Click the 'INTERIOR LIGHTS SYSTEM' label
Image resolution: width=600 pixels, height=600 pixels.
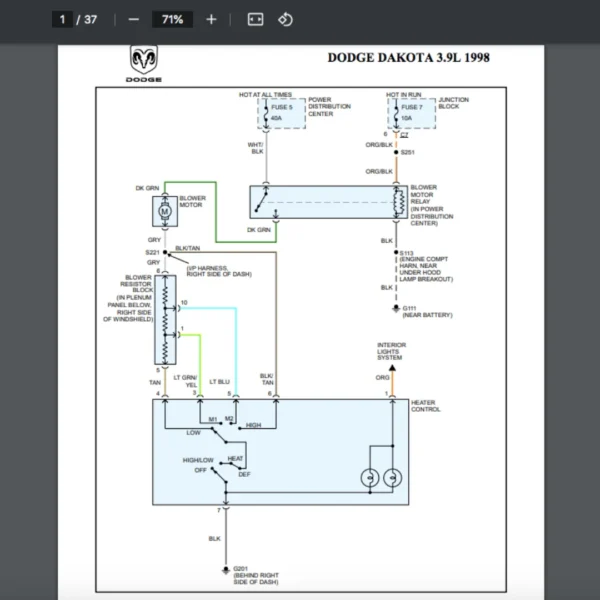(391, 351)
